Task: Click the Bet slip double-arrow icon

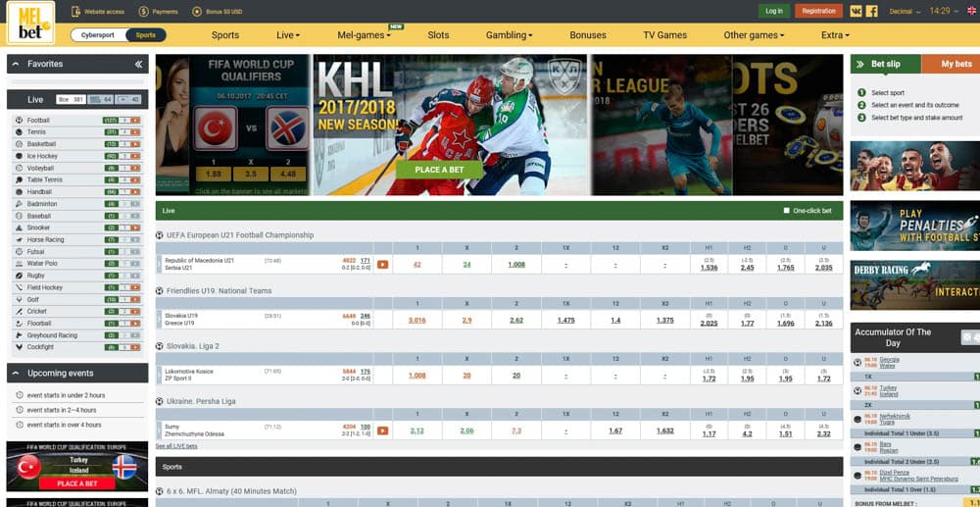Action: 860,64
